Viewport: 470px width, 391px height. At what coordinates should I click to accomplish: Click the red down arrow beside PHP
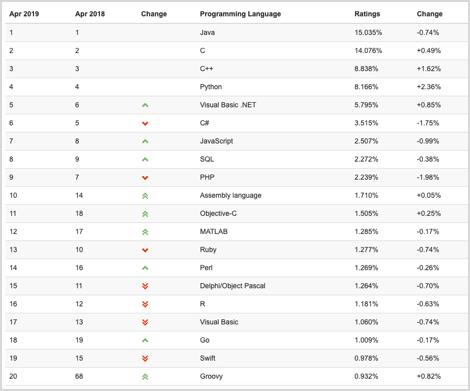click(x=145, y=178)
